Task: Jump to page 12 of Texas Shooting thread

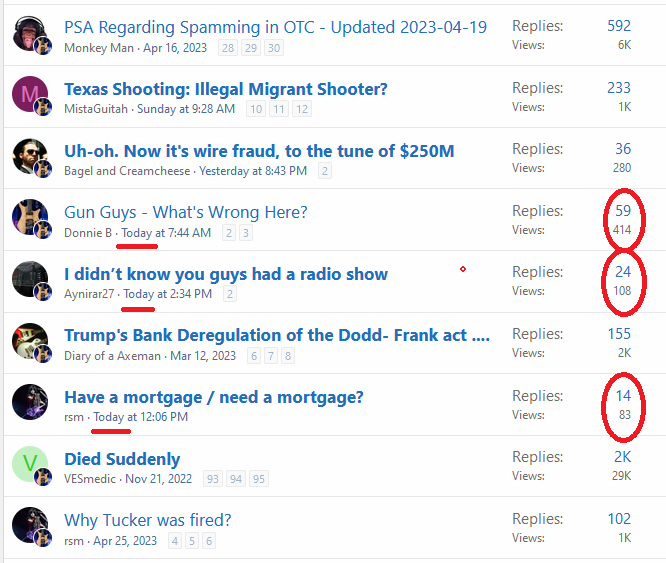Action: pos(302,109)
